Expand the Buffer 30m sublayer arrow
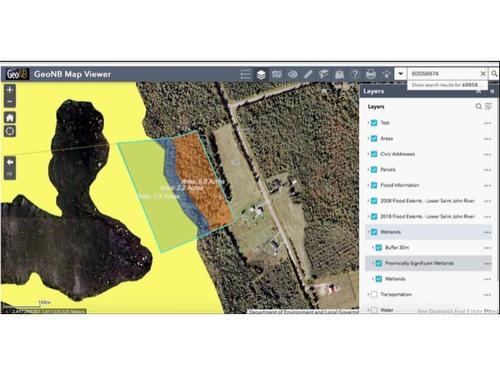Screen dimensions: 500x375 click(x=373, y=248)
